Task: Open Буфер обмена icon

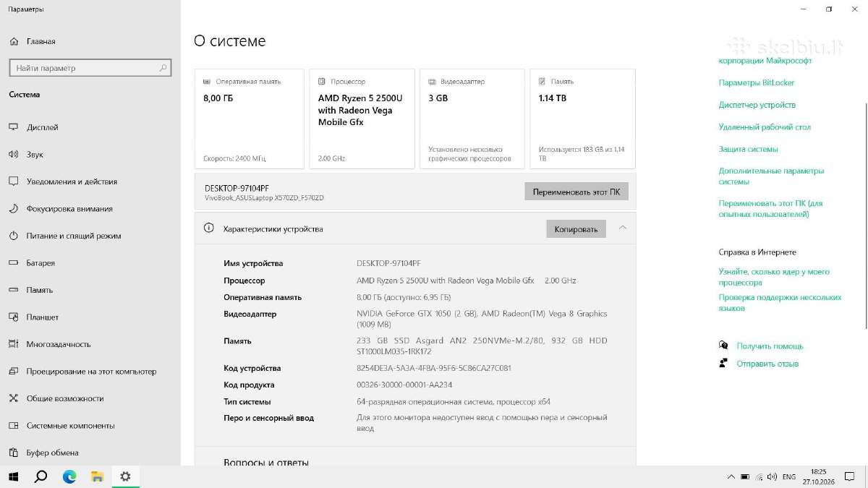Action: pyautogui.click(x=13, y=453)
